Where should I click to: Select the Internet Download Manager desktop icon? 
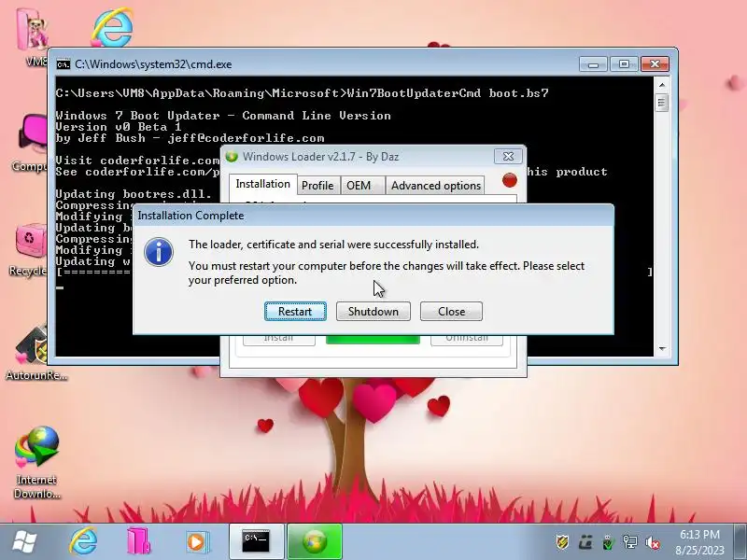36,463
